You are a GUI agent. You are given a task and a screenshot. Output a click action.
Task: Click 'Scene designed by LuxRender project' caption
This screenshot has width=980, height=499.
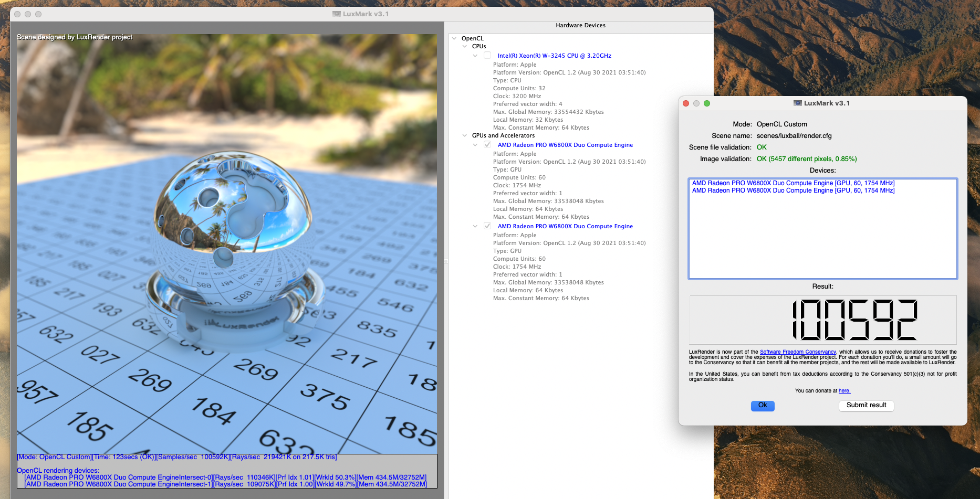(75, 37)
